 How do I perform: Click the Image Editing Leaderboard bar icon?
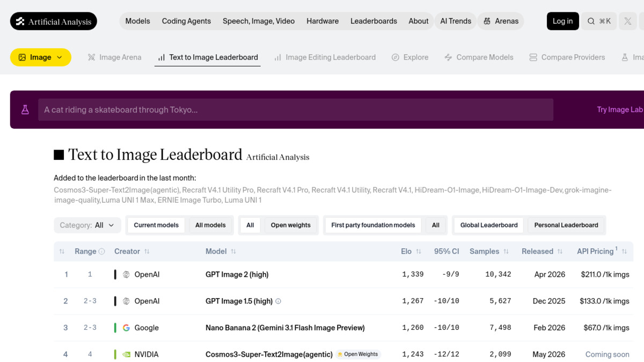278,57
